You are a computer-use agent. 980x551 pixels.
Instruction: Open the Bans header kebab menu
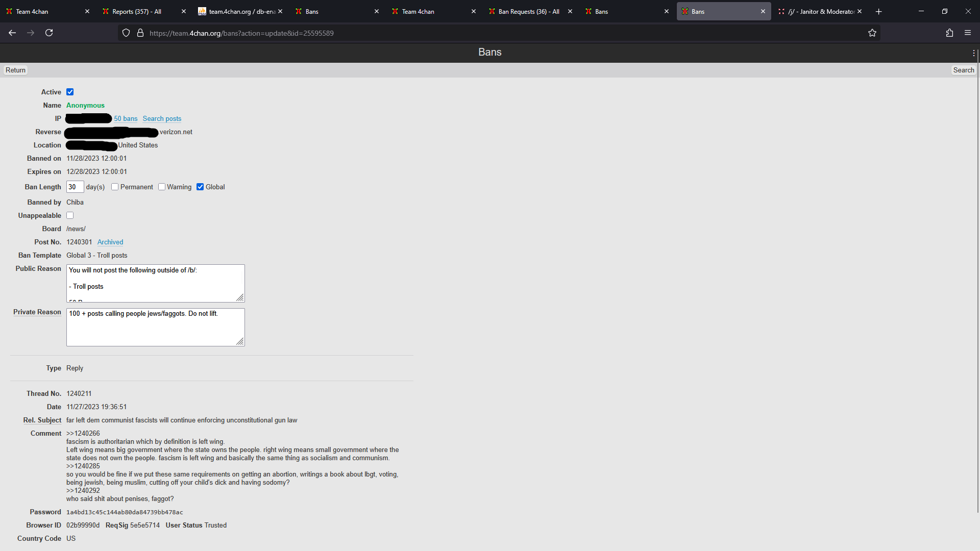click(x=973, y=53)
